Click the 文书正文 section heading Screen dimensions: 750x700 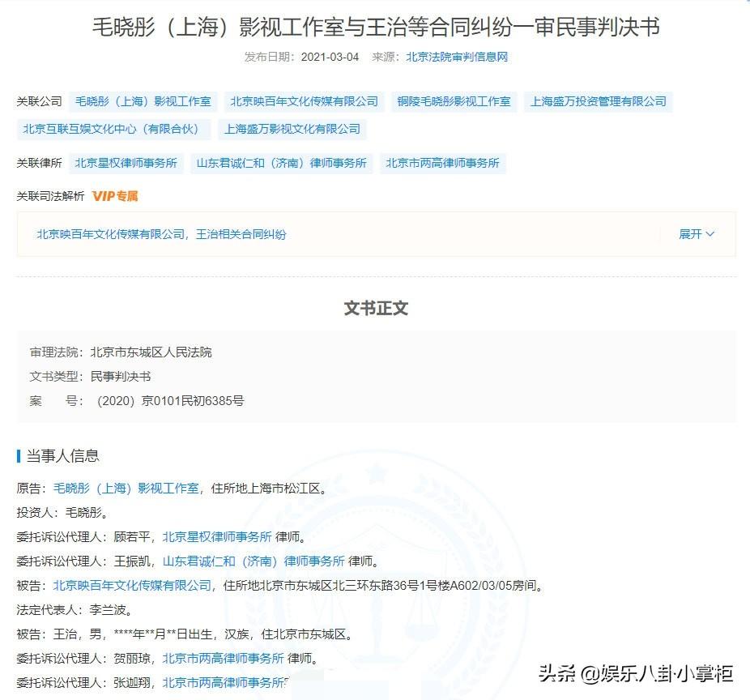376,308
